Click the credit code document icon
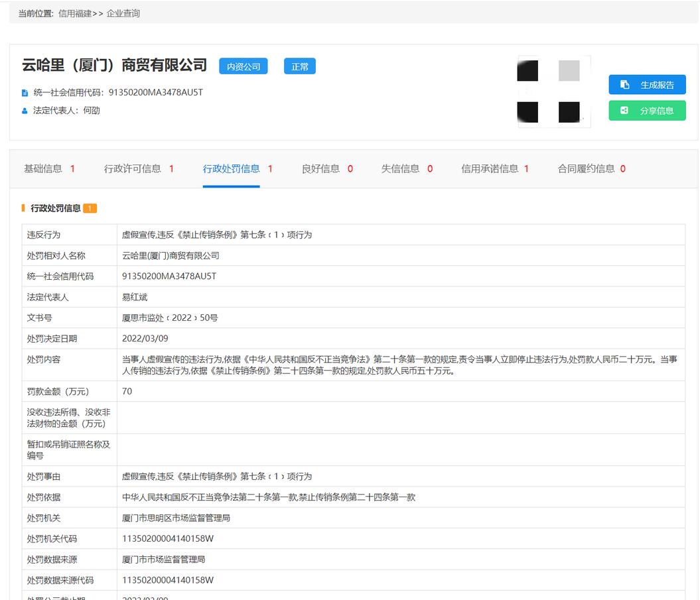Viewport: 700px width, 600px height. (25, 93)
